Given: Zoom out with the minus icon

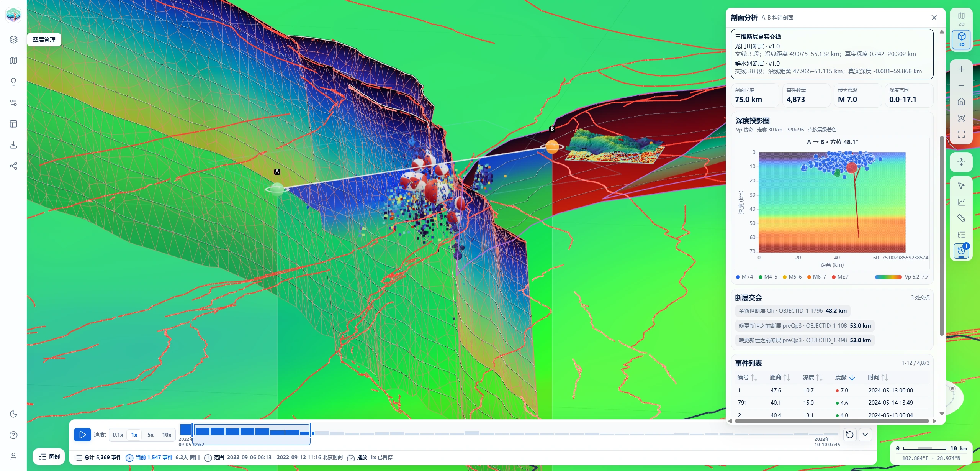Looking at the screenshot, I should tap(961, 85).
